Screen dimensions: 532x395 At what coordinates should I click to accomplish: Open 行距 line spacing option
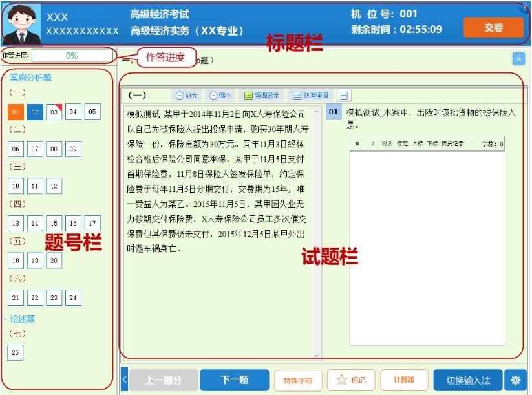click(402, 144)
